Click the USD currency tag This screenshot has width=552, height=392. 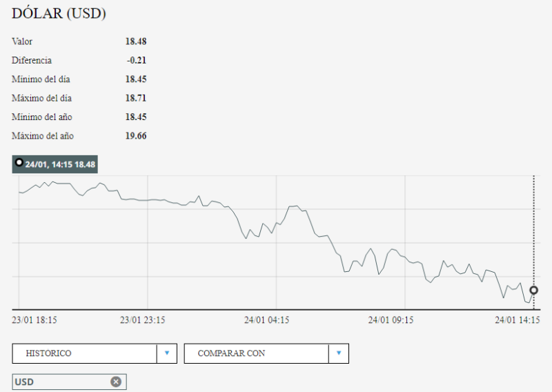pos(70,382)
